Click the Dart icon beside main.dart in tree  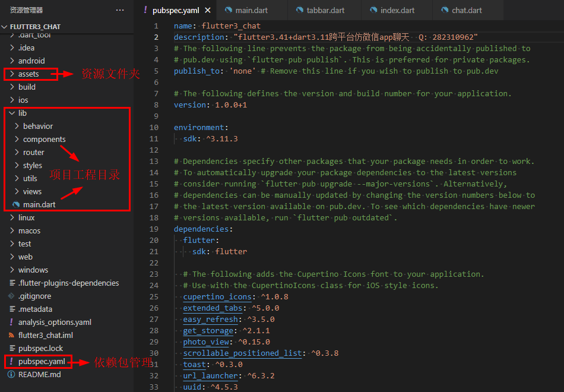[x=16, y=204]
